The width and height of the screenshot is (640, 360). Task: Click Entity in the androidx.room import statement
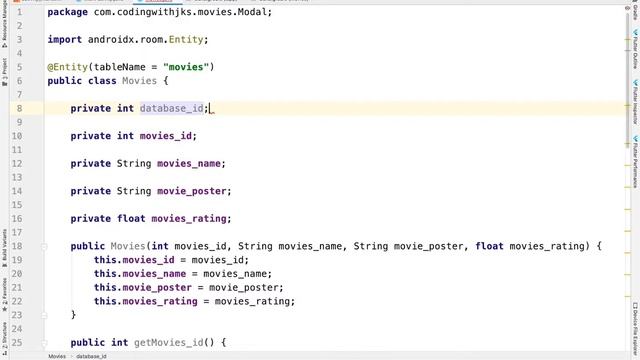(186, 40)
